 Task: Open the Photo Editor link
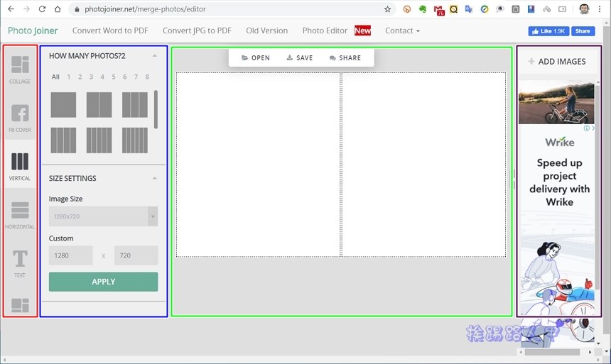(325, 31)
